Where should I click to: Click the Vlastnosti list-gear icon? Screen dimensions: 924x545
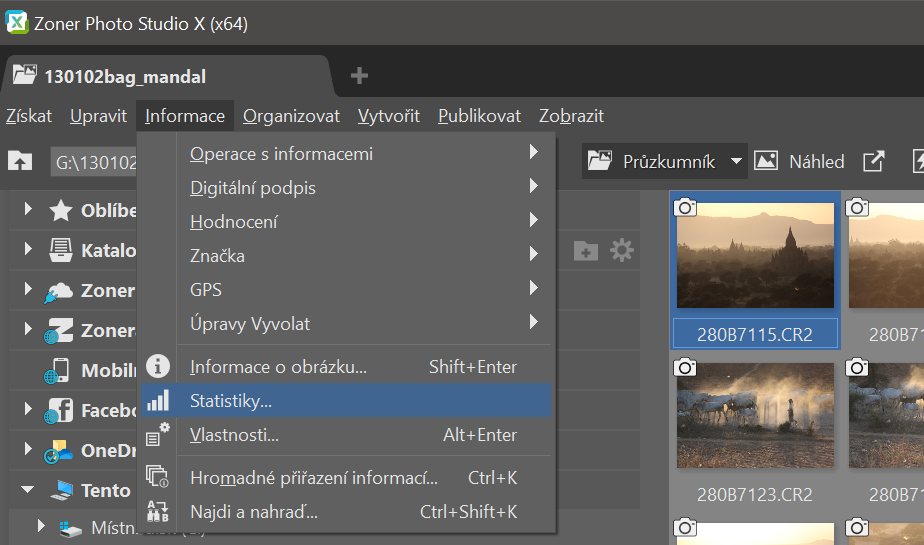(x=157, y=434)
